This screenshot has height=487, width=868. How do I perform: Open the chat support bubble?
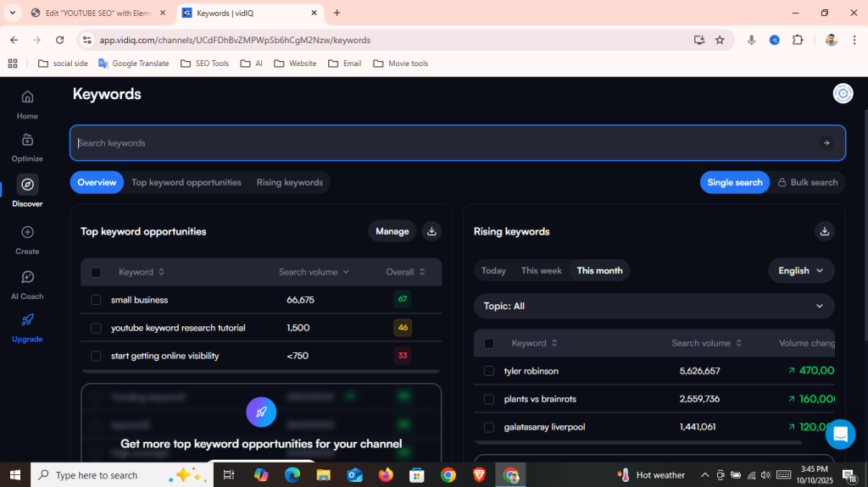[x=840, y=434]
